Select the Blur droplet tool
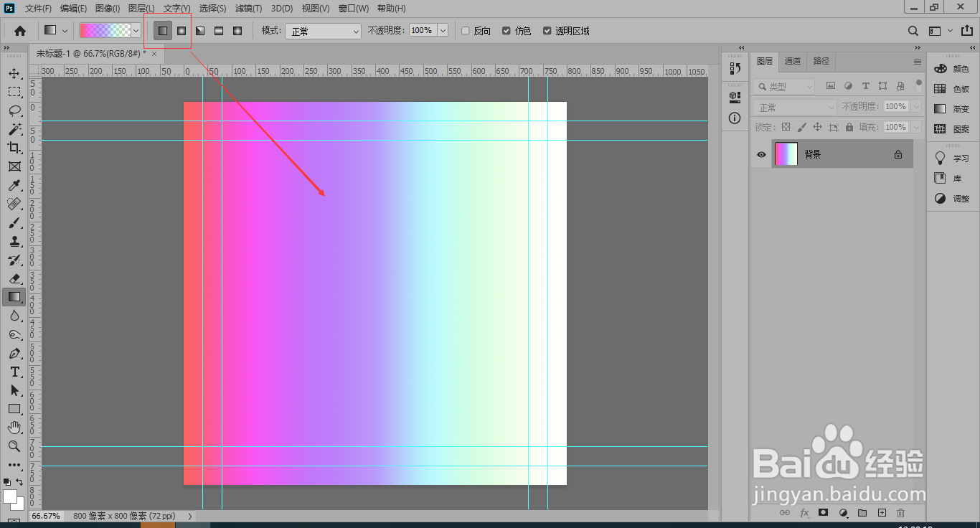980x528 pixels. point(14,316)
